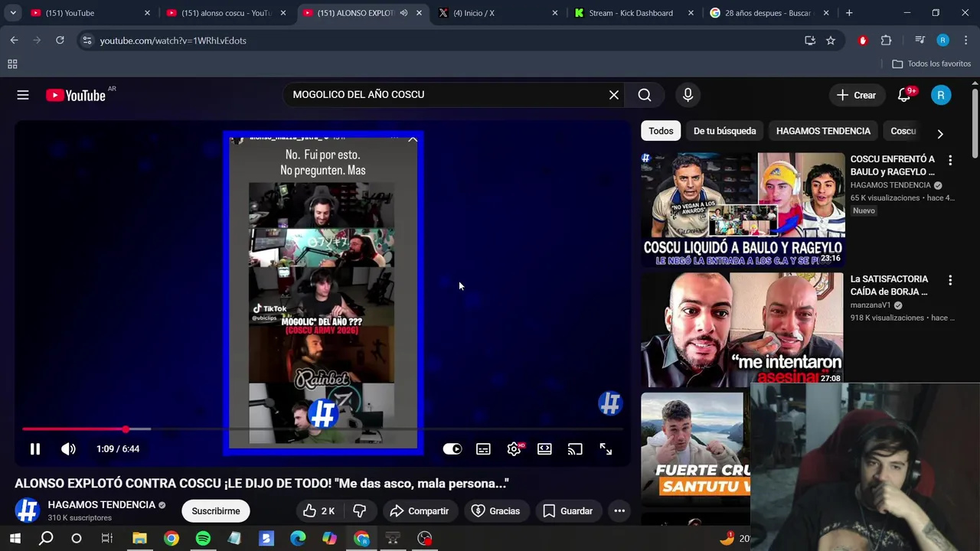The height and width of the screenshot is (551, 980).
Task: Open the YouTube guide hamburger menu
Action: point(23,95)
